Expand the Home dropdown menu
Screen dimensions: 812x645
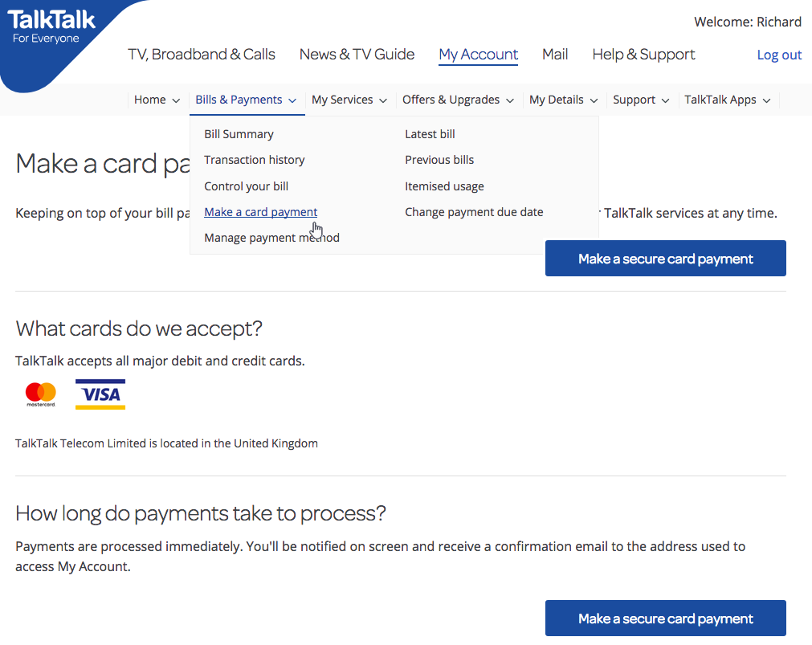(157, 100)
